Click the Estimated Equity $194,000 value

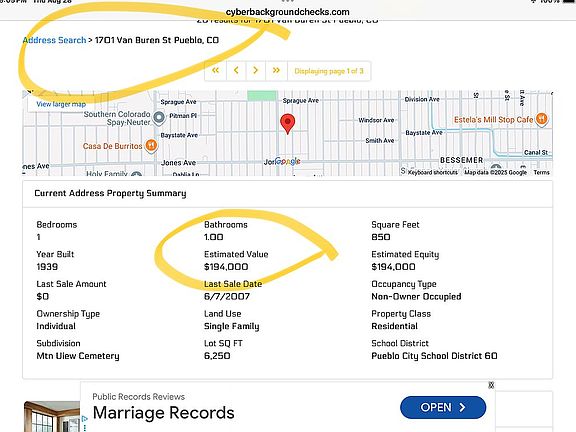(393, 267)
